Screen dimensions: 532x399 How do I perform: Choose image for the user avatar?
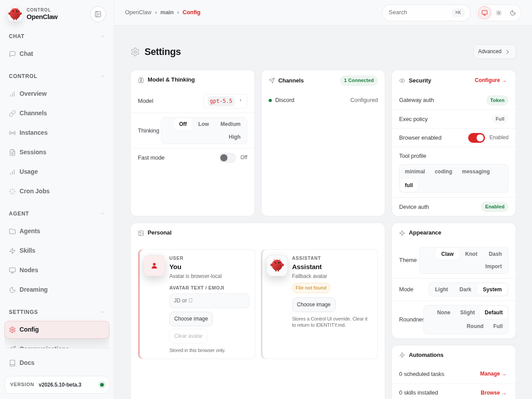(191, 319)
